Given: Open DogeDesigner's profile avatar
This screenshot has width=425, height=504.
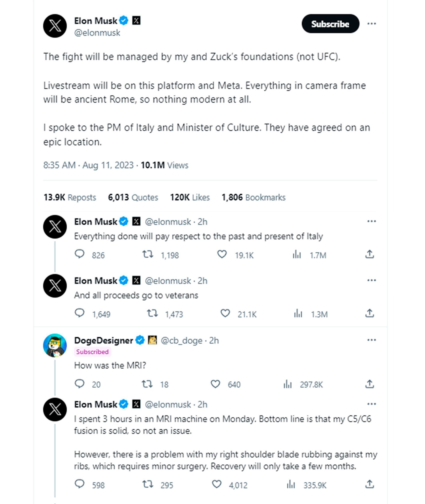Looking at the screenshot, I should (x=55, y=345).
